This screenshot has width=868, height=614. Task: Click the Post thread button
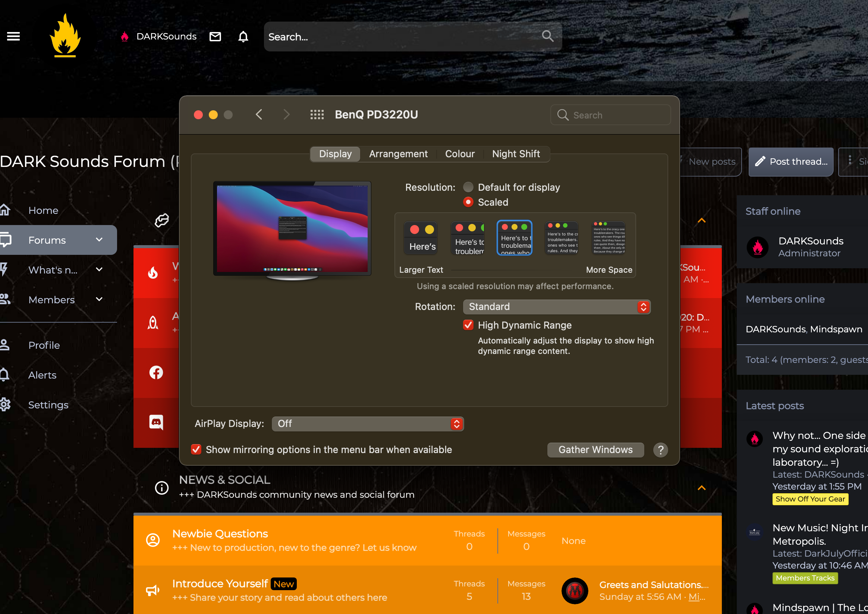click(x=790, y=162)
